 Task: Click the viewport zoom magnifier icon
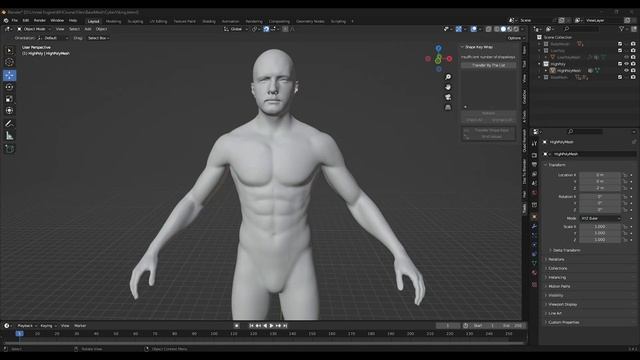[448, 77]
